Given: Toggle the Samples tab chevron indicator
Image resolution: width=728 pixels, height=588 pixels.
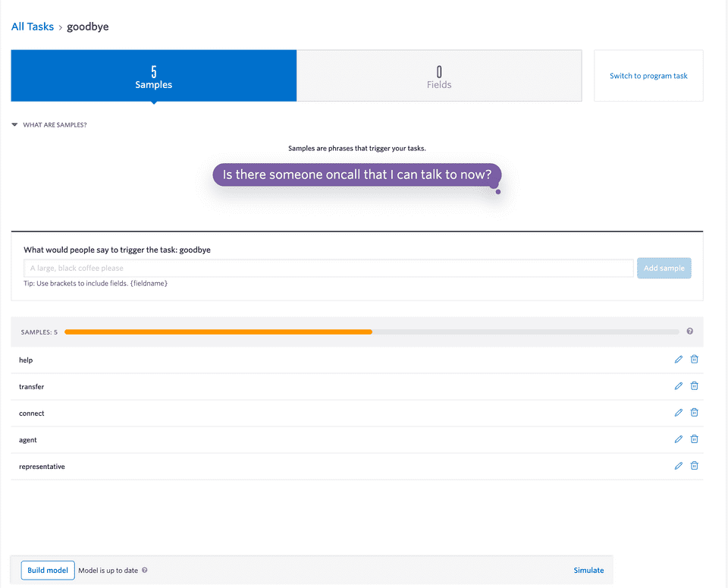Looking at the screenshot, I should [x=153, y=102].
